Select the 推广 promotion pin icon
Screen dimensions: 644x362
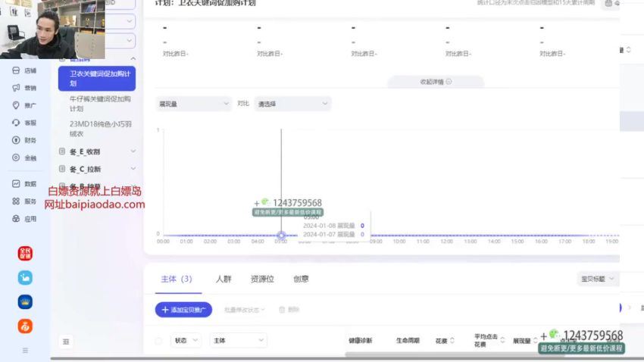pyautogui.click(x=16, y=105)
